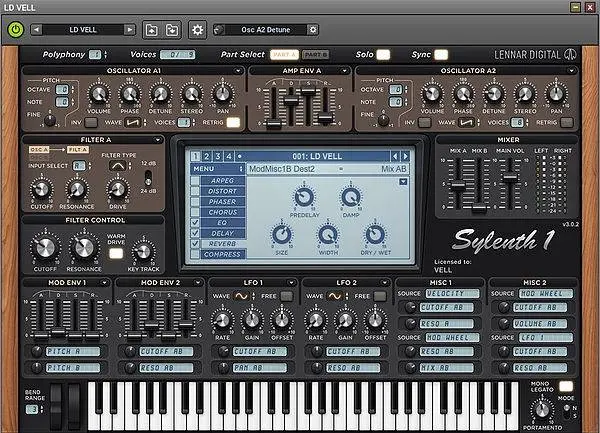Screen dimensions: 600x433
Task: Toggle LFO 1 Free switch
Action: [x=287, y=296]
